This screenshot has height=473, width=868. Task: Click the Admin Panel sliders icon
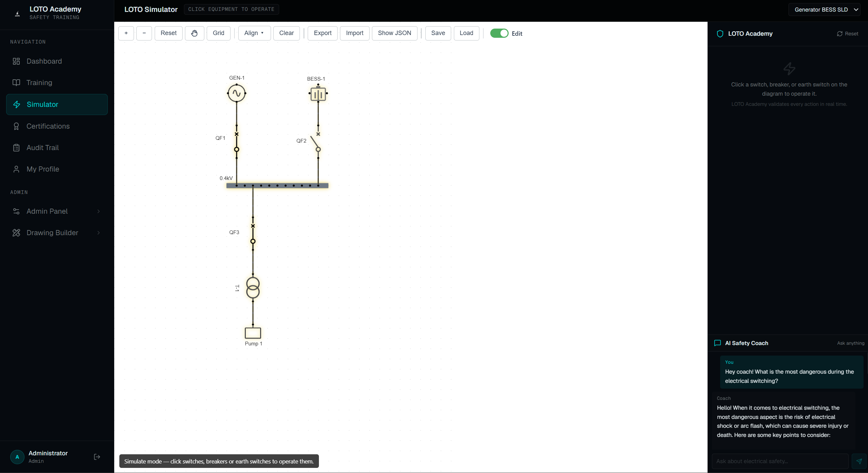pyautogui.click(x=16, y=211)
